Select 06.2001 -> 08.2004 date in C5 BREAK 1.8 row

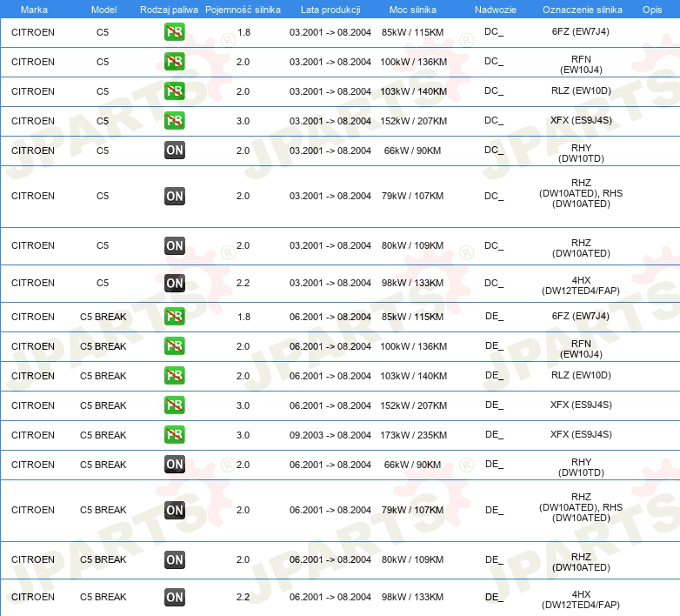pos(330,317)
